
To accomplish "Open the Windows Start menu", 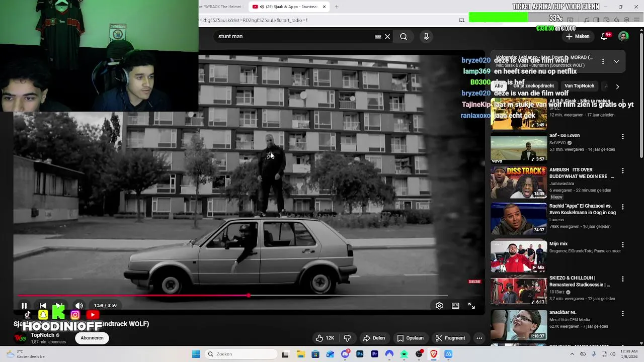I will click(x=196, y=354).
